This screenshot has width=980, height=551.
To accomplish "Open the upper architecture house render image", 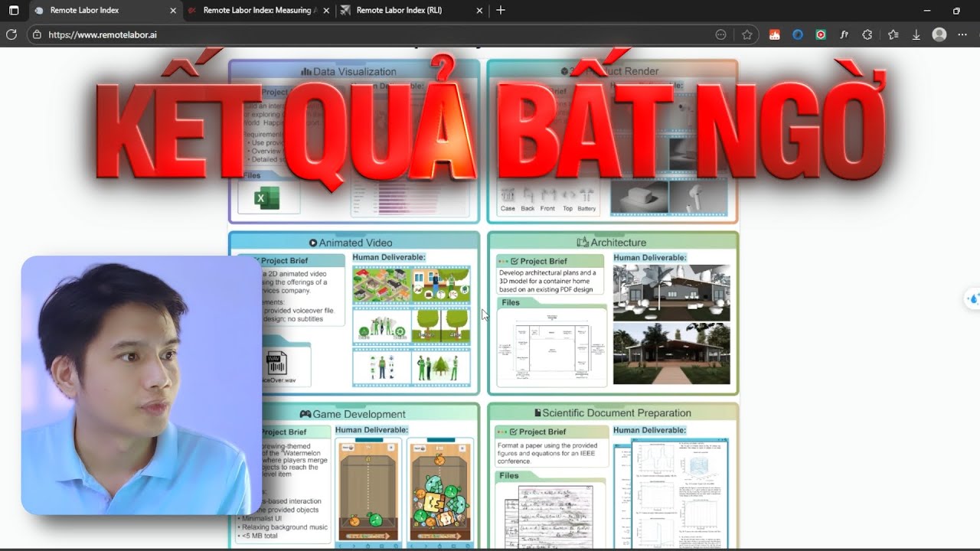I will 671,293.
